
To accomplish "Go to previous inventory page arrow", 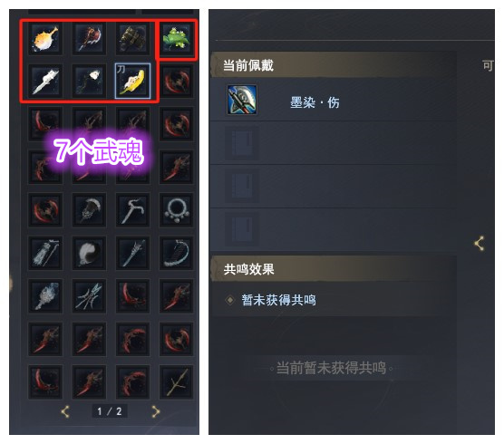I will [65, 411].
